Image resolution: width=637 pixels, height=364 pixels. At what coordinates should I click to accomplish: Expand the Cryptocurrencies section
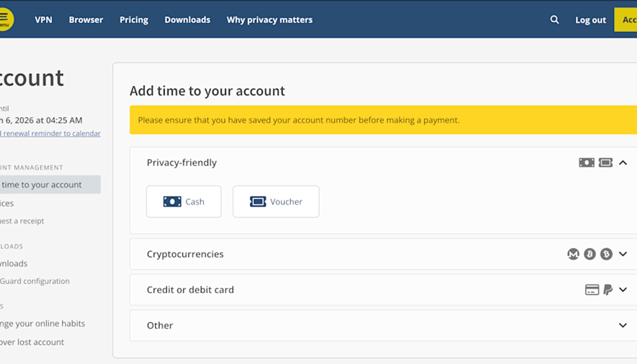point(623,254)
